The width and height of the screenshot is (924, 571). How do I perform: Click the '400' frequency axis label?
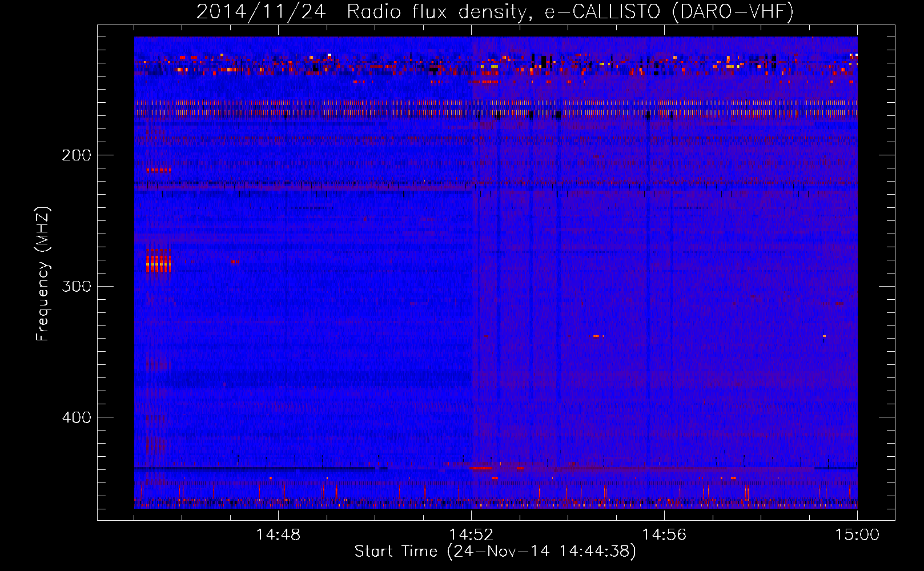click(x=77, y=417)
